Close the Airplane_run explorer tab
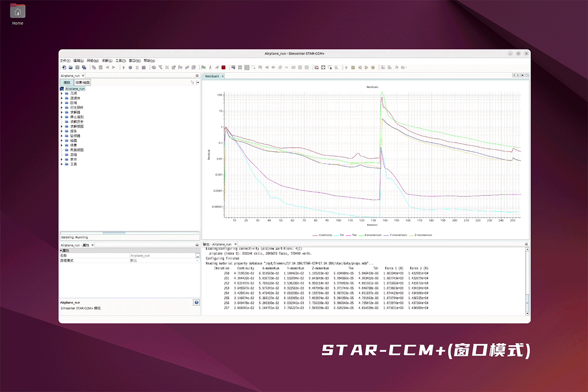Screen dimensions: 588x392 pyautogui.click(x=83, y=76)
